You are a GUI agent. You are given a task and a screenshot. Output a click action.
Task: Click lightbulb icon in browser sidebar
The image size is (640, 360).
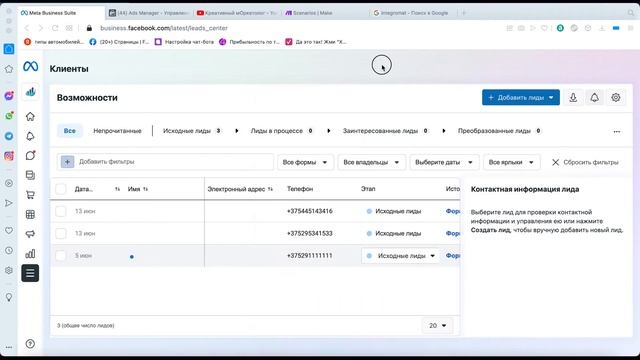point(9,297)
